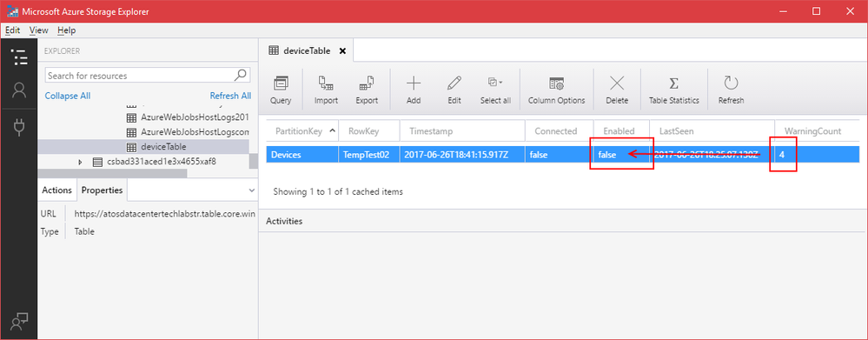Viewport: 868px width, 340px height.
Task: Click the Activities panel header
Action: coord(284,221)
